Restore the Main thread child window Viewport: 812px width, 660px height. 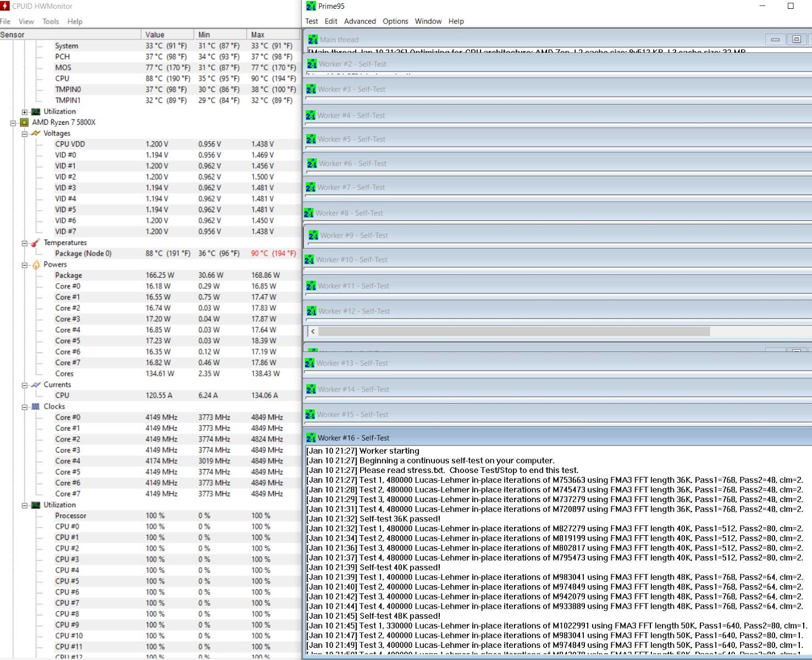796,40
